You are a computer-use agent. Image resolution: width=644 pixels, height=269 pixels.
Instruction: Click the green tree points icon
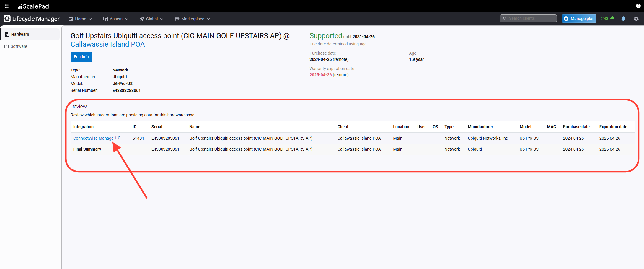pyautogui.click(x=612, y=19)
